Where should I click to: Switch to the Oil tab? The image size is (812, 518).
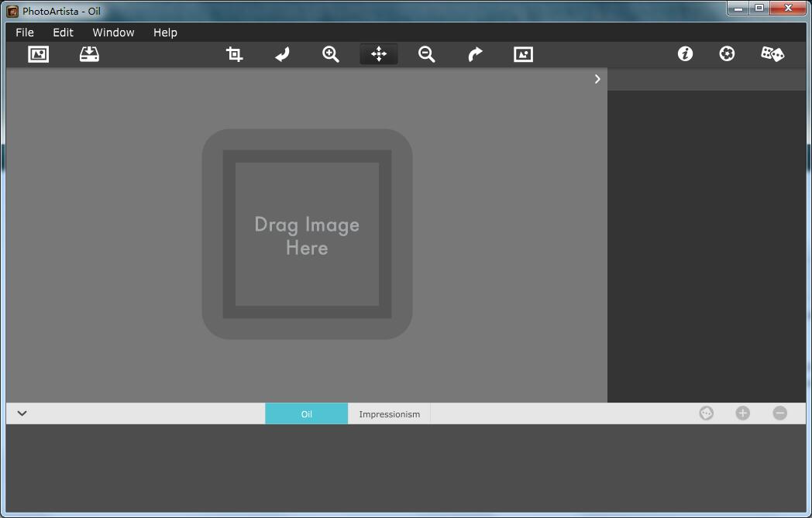pos(307,414)
